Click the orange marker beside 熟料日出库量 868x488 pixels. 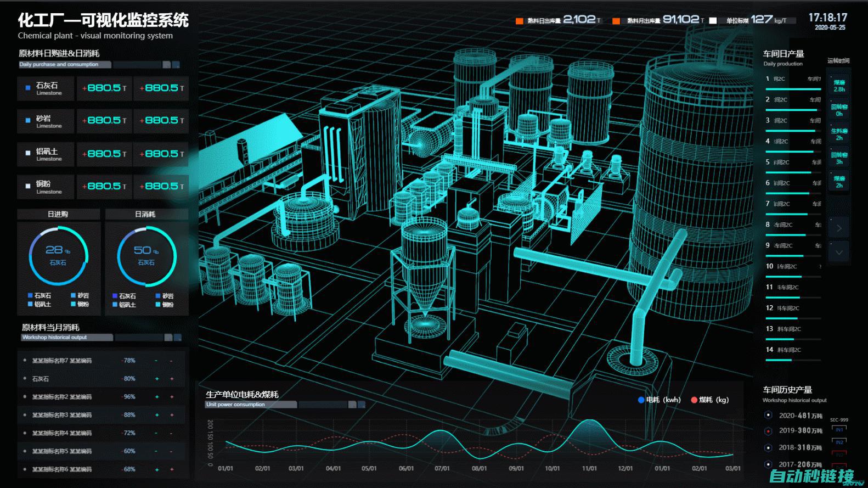519,21
